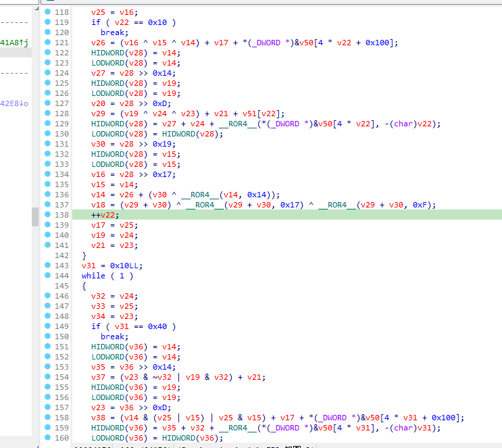This screenshot has height=448, width=502.
Task: Click 'LODWORD(v36) = HIDWORD(v36);' on line 160
Action: pyautogui.click(x=157, y=438)
